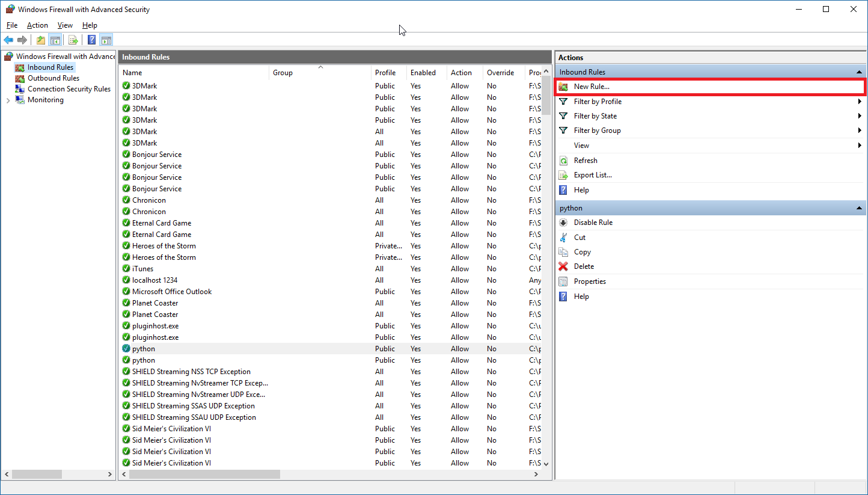Click the Properties icon
This screenshot has height=495, width=868.
point(563,281)
